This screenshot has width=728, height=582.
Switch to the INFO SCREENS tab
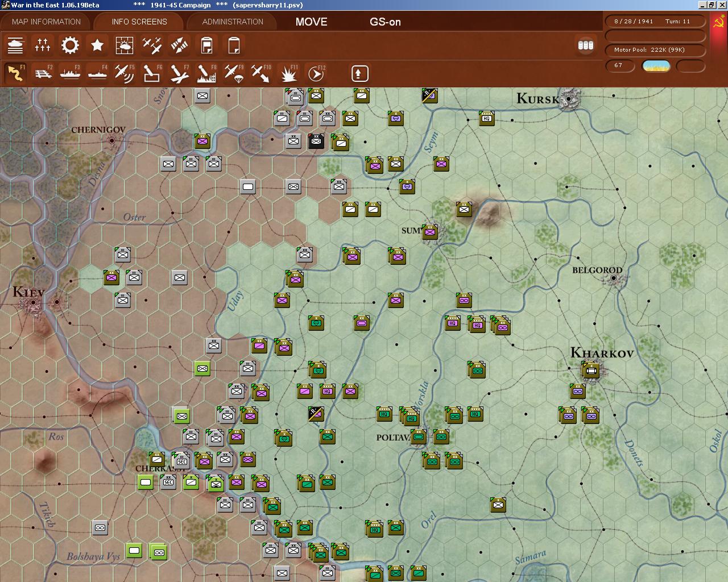(x=139, y=22)
